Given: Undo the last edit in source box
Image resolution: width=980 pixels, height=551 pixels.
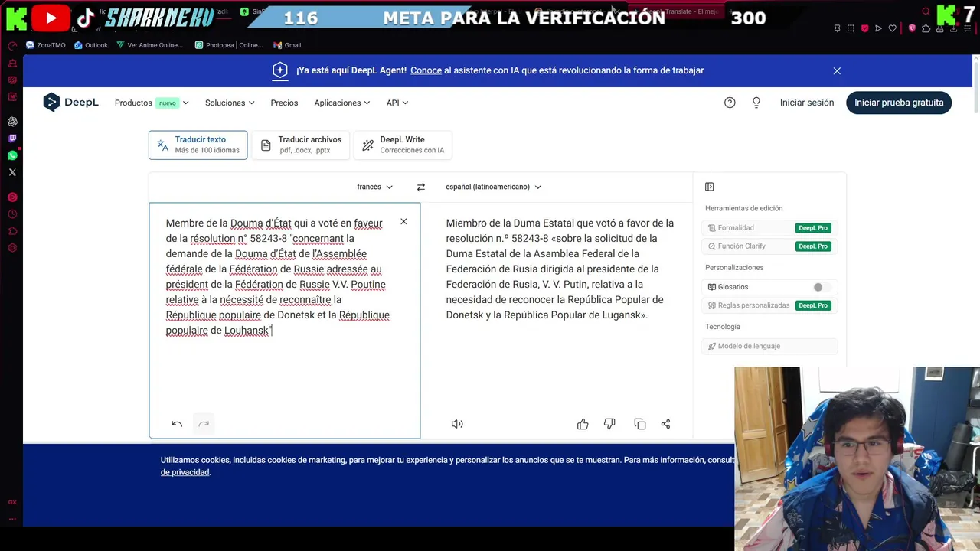Looking at the screenshot, I should coord(177,424).
